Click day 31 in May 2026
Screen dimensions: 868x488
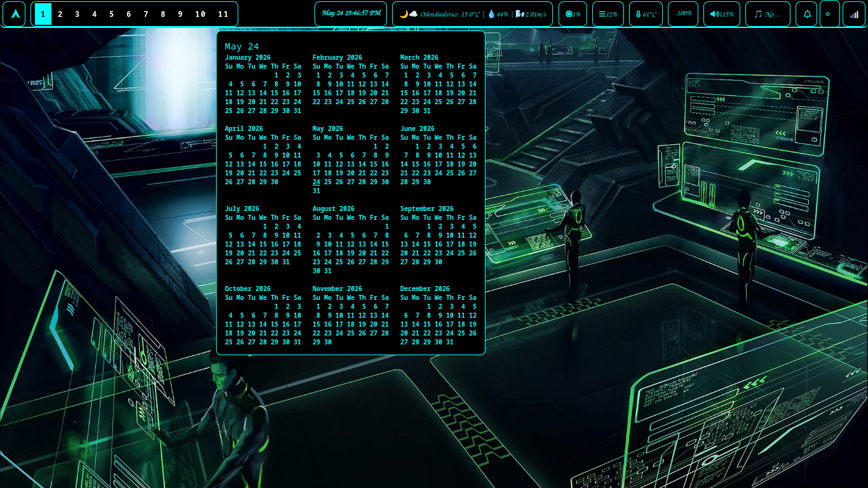pos(316,191)
